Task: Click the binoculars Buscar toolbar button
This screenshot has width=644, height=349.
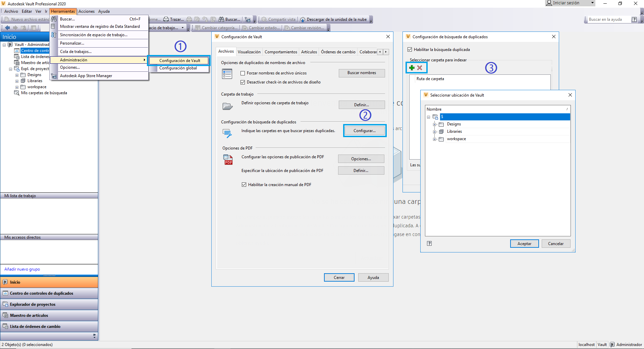Action: (x=230, y=19)
